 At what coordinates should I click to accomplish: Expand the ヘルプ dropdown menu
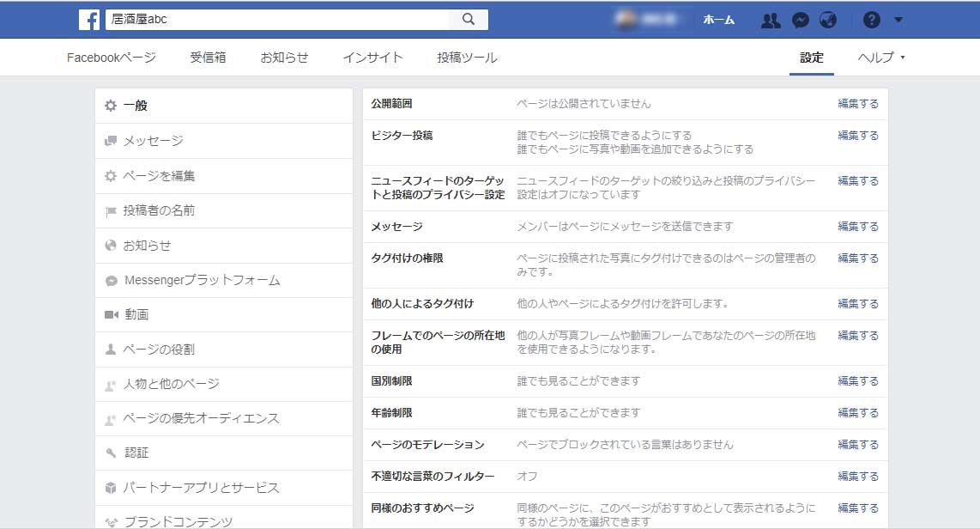coord(881,58)
